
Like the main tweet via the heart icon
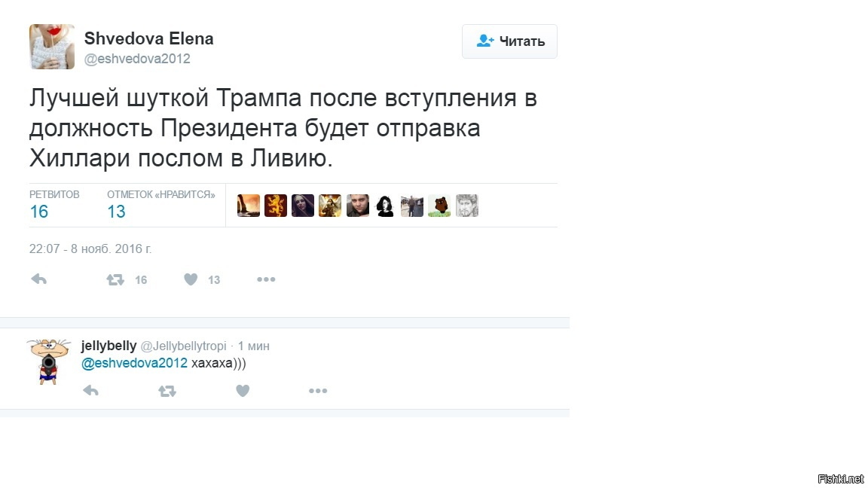(191, 279)
